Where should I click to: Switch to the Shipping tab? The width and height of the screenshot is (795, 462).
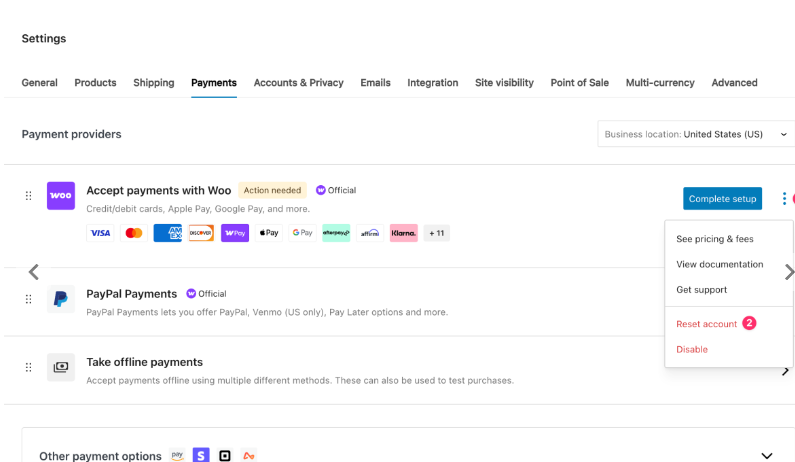coord(154,83)
